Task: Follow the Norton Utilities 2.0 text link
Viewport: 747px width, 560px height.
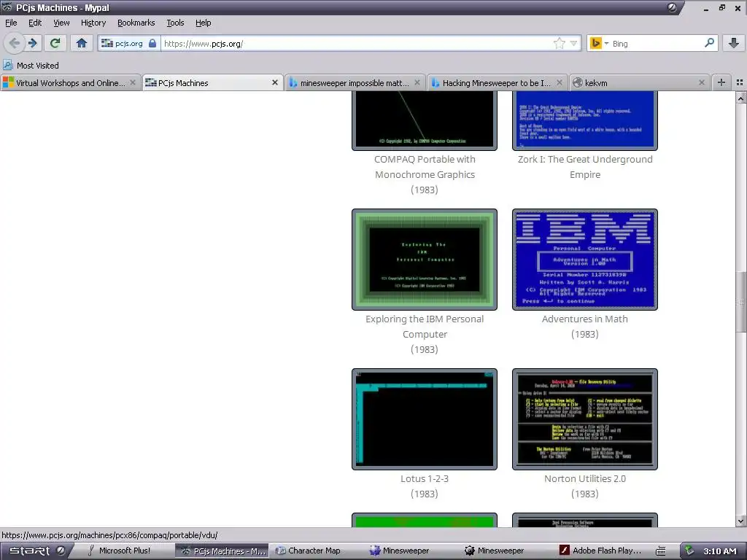Action: coord(585,478)
